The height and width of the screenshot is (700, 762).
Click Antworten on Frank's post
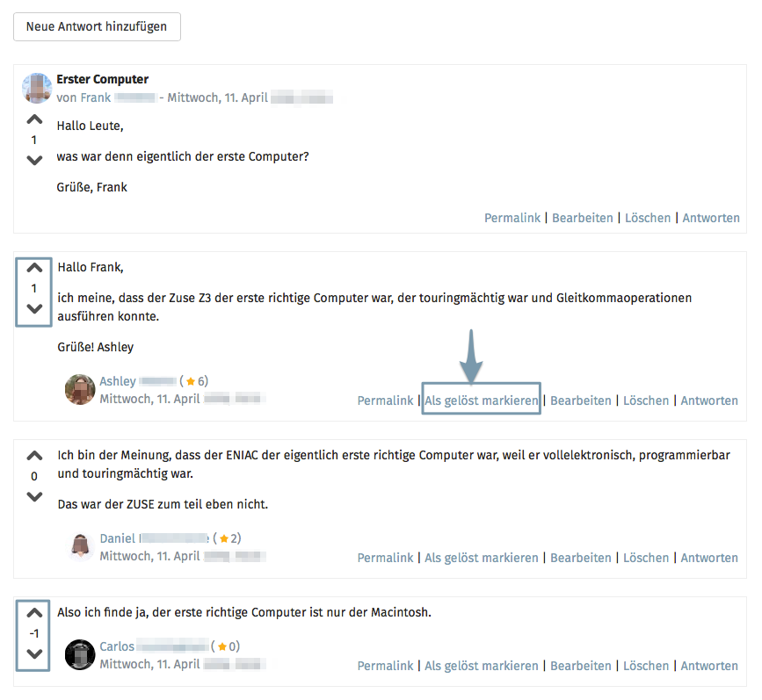711,218
